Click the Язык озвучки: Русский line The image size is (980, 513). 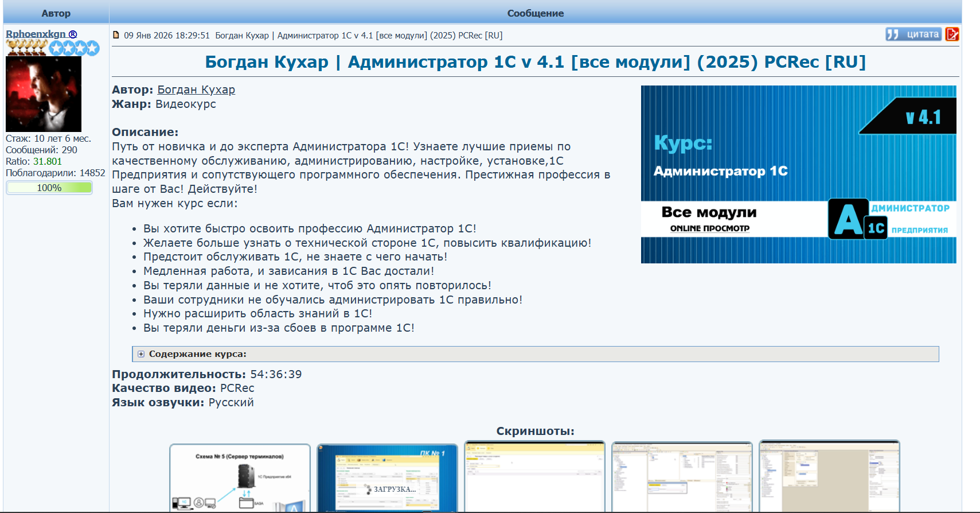[x=183, y=402]
